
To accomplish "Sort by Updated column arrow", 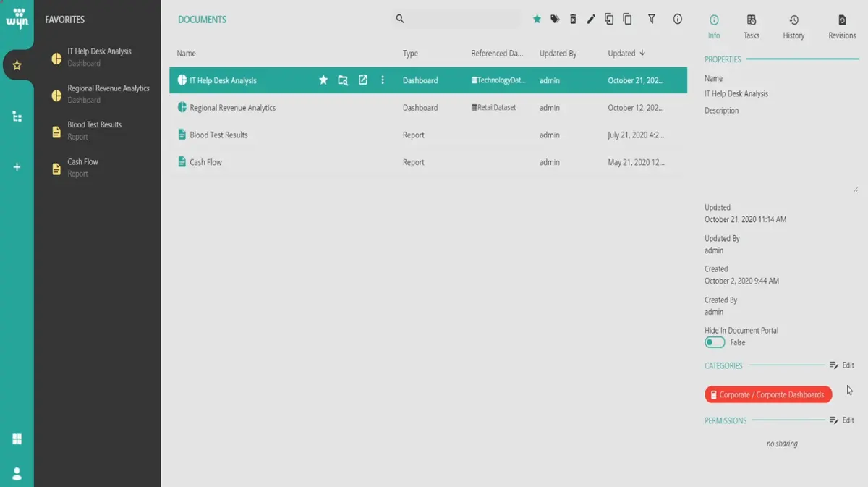I will point(642,54).
